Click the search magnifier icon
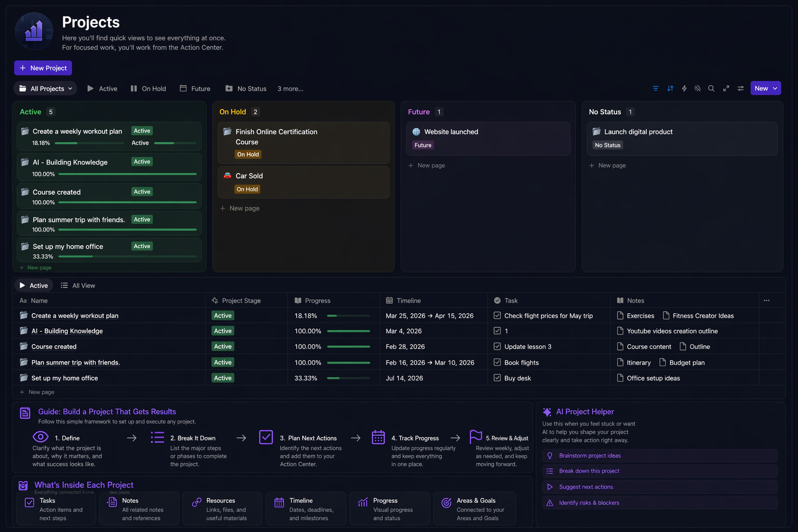The image size is (798, 532). click(x=711, y=88)
